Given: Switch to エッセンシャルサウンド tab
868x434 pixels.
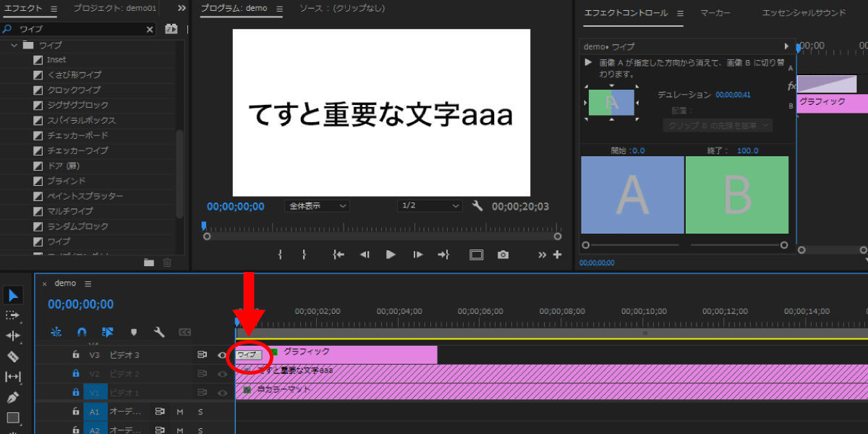Looking at the screenshot, I should (x=803, y=13).
